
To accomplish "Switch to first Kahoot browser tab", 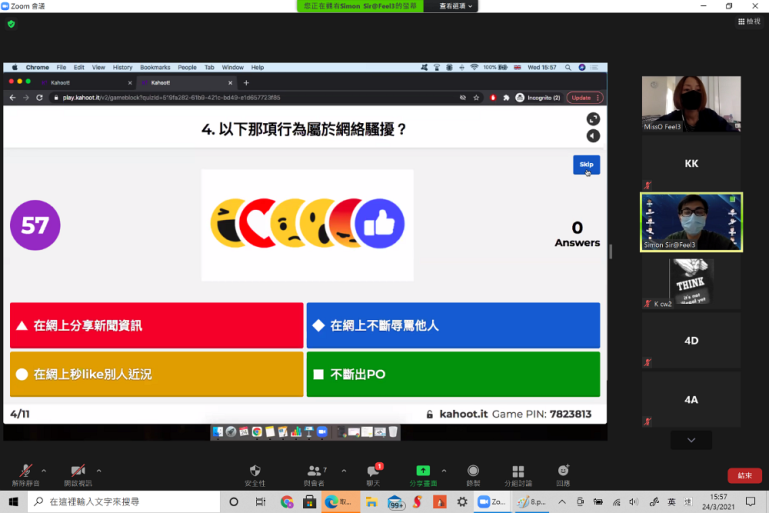I will pyautogui.click(x=86, y=83).
